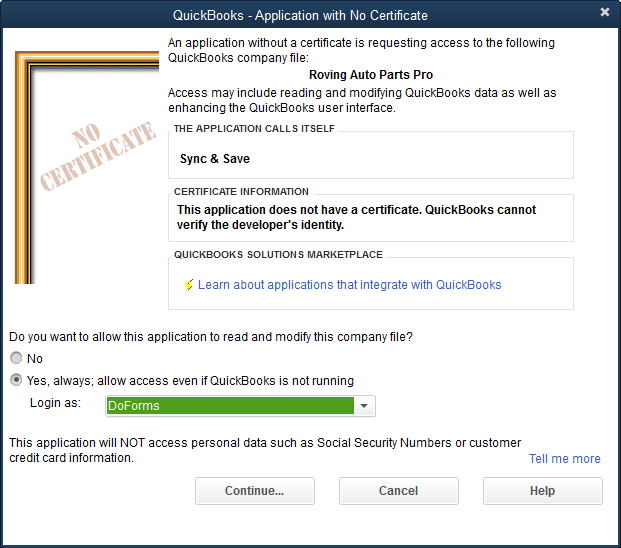Open 'Learn about applications that integrate' link
Viewport: 621px width, 548px height.
(349, 285)
